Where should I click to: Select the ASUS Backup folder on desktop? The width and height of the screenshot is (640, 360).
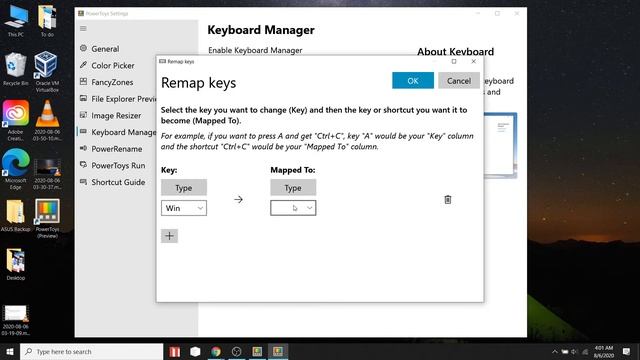pos(16,216)
